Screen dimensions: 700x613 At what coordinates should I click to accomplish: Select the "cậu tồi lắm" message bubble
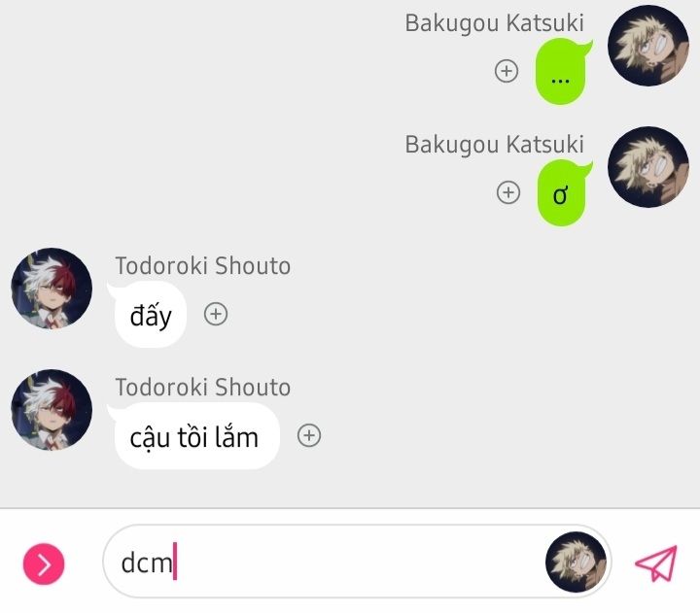[x=194, y=436]
